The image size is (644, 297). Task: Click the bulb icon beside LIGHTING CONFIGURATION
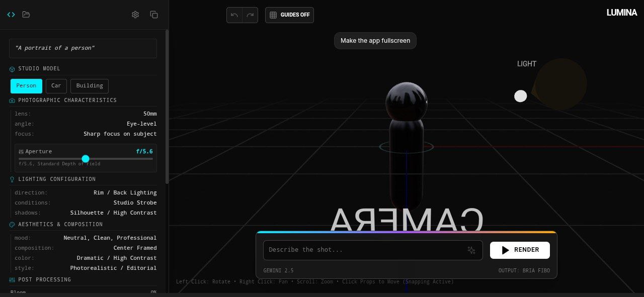12,179
